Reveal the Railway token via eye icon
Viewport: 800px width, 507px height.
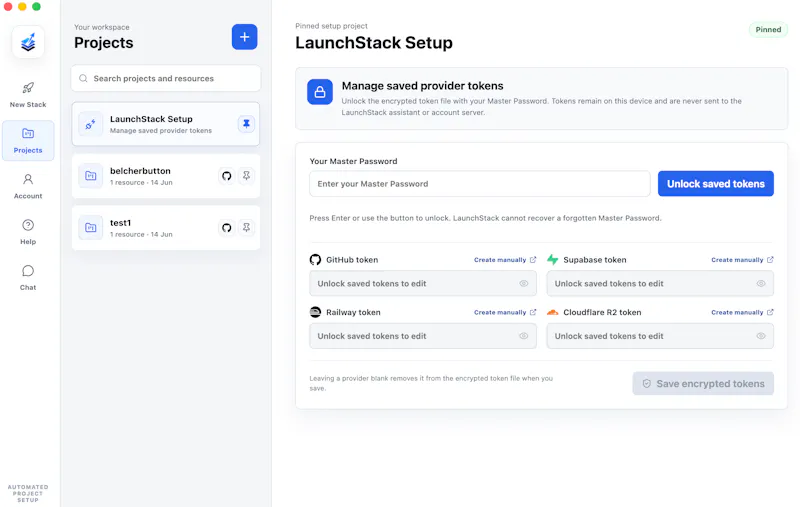coord(523,336)
